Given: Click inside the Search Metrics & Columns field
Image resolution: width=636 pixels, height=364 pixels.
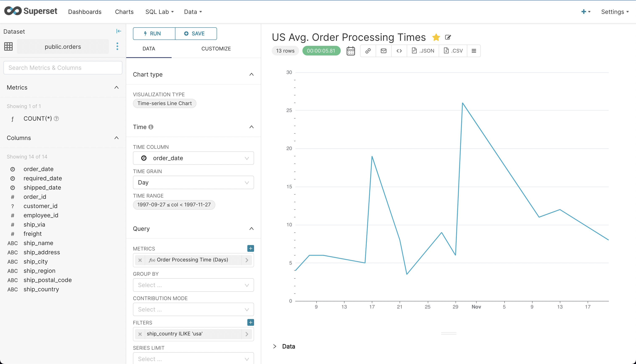Looking at the screenshot, I should tap(62, 67).
